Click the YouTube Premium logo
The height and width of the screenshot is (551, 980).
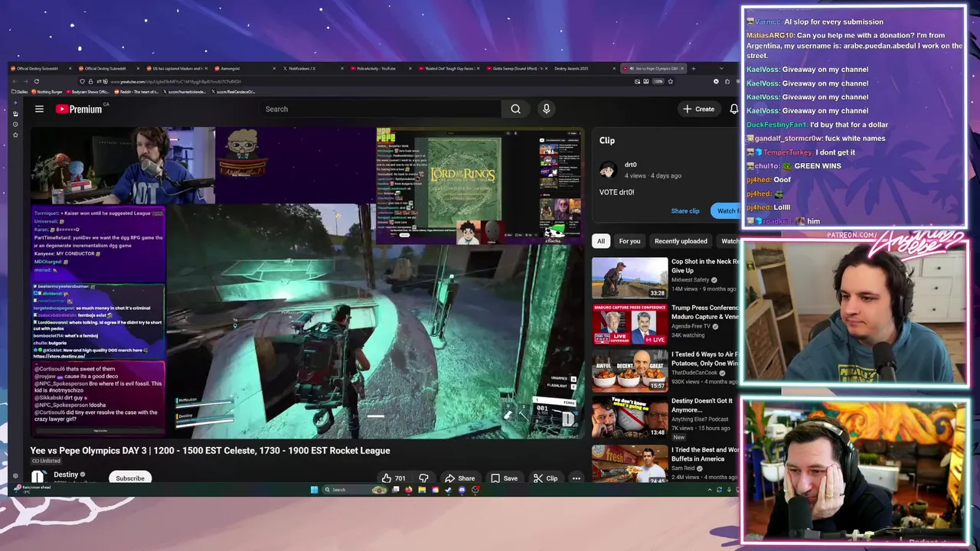point(79,109)
